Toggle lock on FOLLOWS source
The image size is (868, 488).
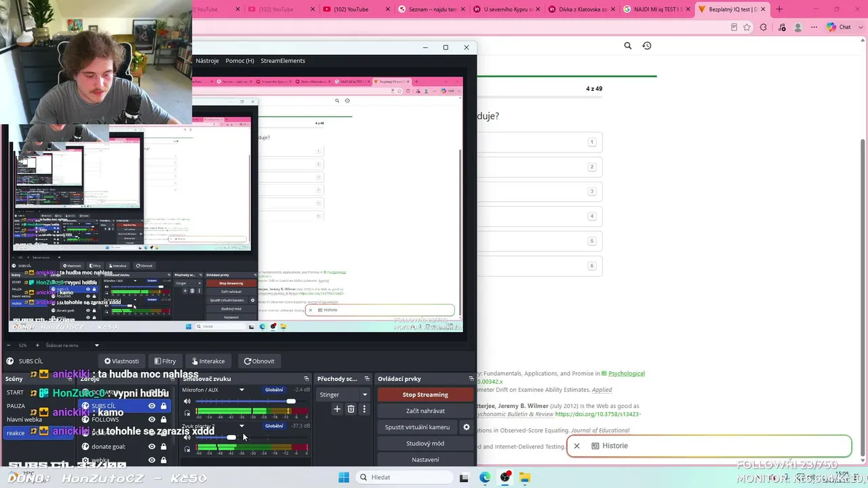(x=163, y=420)
